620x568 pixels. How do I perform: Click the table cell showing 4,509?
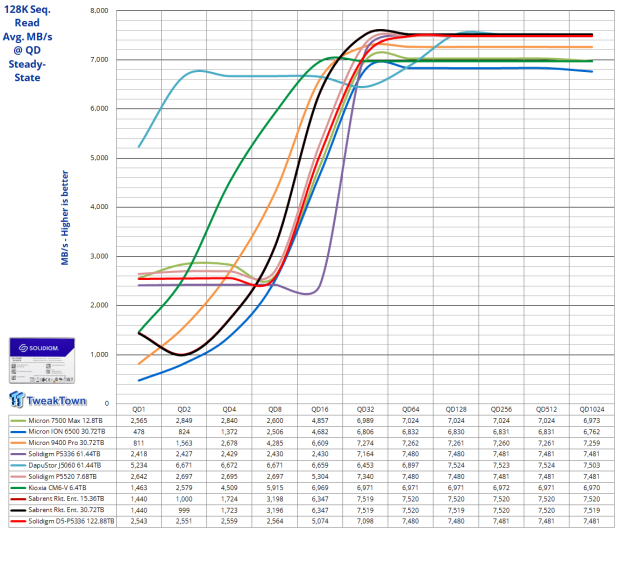pos(229,488)
